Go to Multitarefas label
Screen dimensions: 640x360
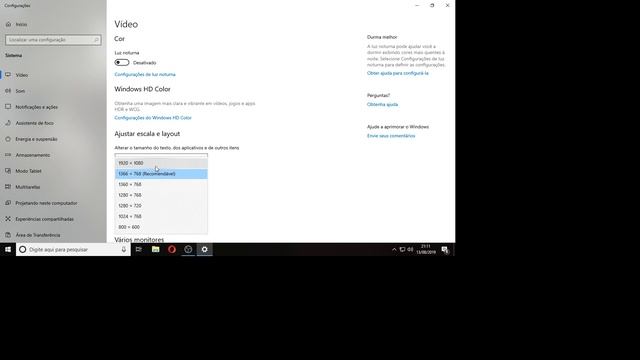click(28, 187)
